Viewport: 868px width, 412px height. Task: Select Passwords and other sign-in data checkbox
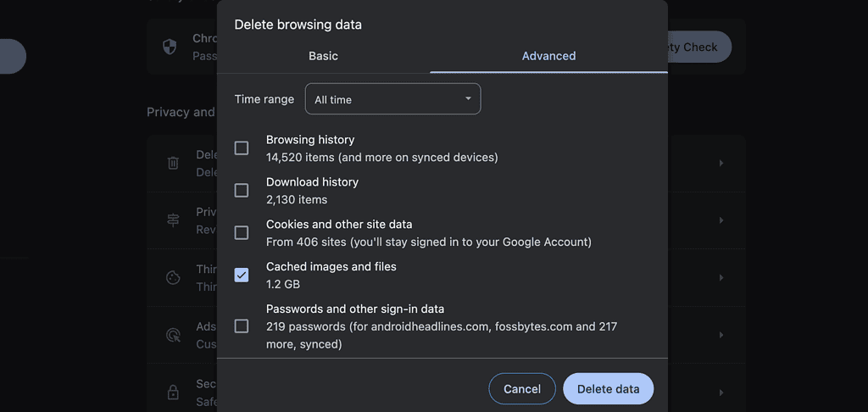pyautogui.click(x=242, y=326)
